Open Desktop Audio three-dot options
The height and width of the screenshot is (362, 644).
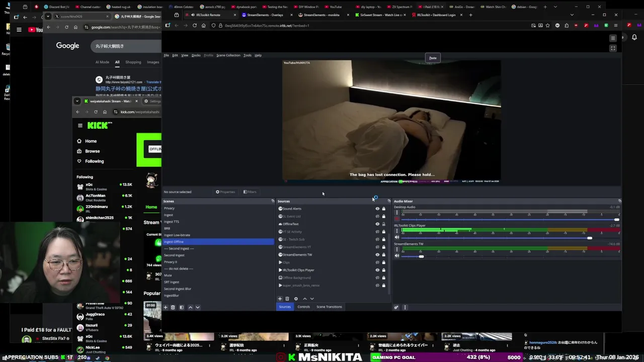click(397, 213)
